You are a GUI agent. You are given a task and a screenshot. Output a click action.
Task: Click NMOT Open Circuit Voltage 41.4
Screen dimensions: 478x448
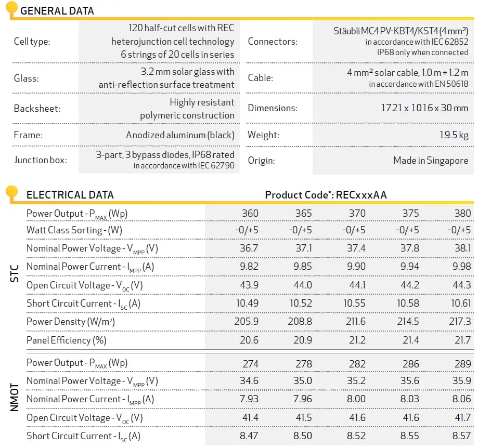click(x=250, y=417)
